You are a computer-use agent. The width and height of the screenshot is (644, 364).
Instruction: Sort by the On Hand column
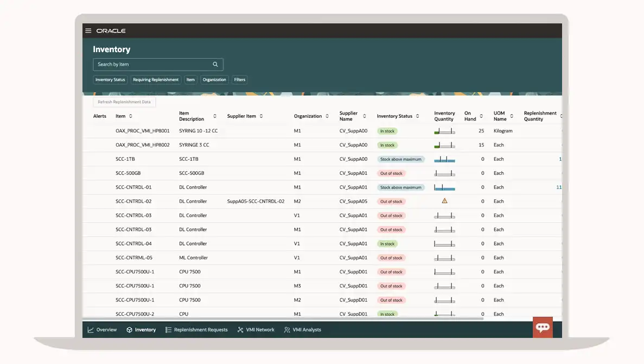click(481, 116)
